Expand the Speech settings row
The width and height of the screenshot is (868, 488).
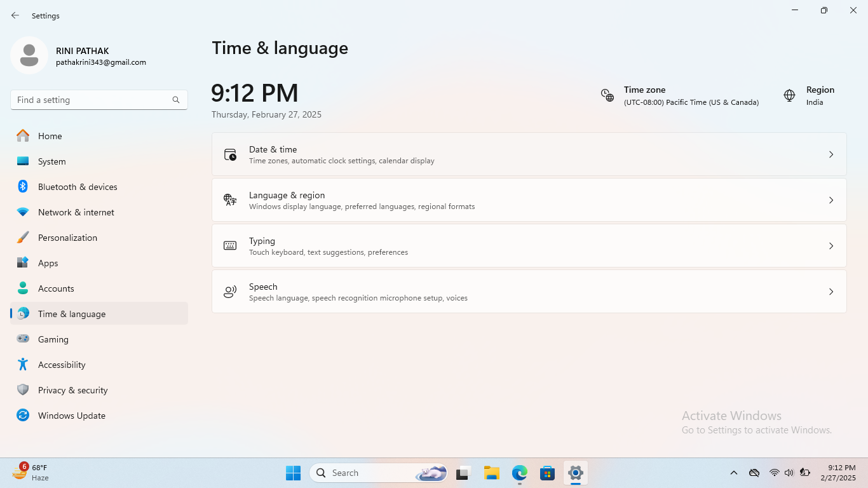[529, 292]
